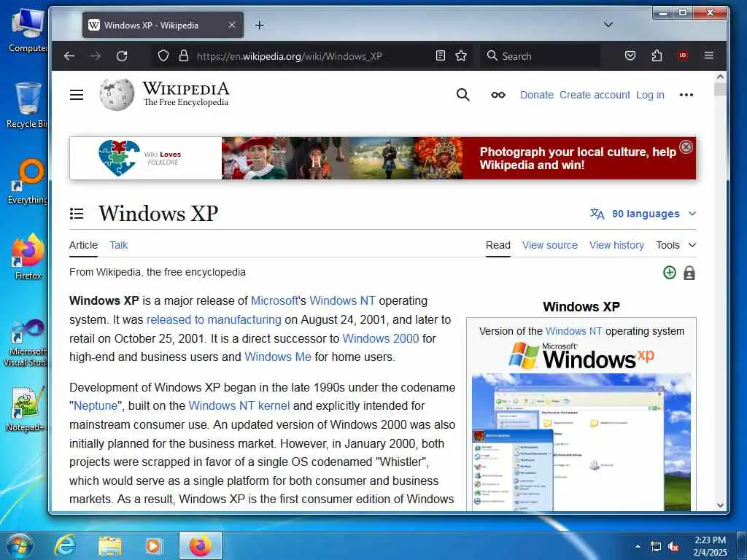Image resolution: width=747 pixels, height=560 pixels.
Task: Click the page protection padlock icon
Action: click(x=689, y=273)
